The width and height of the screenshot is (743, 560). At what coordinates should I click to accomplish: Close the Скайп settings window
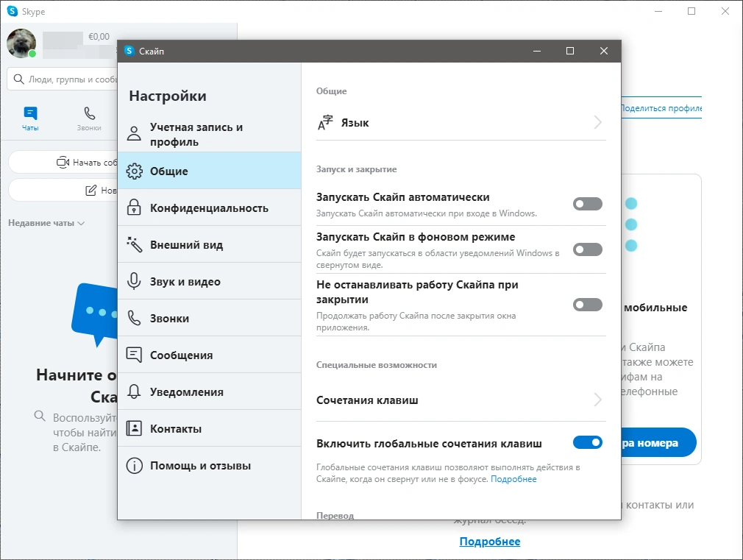(x=604, y=51)
